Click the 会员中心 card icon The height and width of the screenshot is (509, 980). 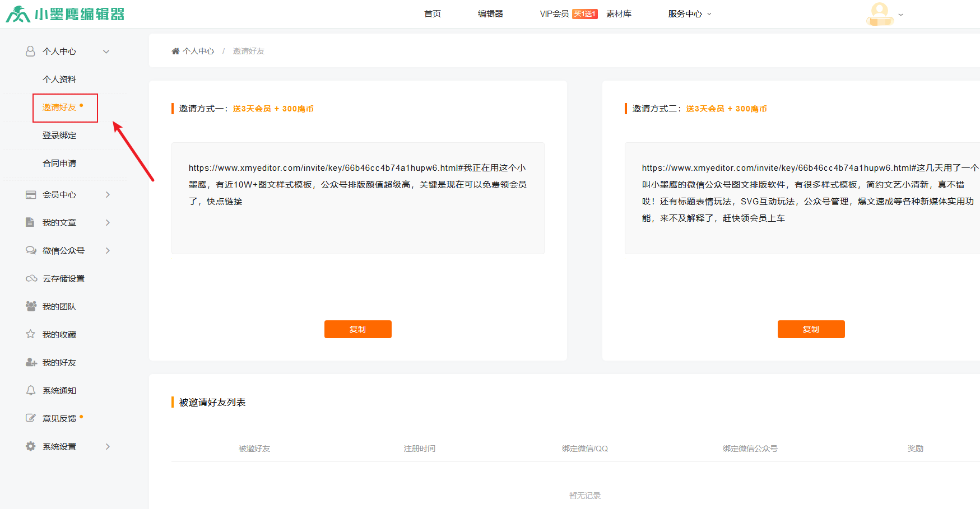(31, 194)
